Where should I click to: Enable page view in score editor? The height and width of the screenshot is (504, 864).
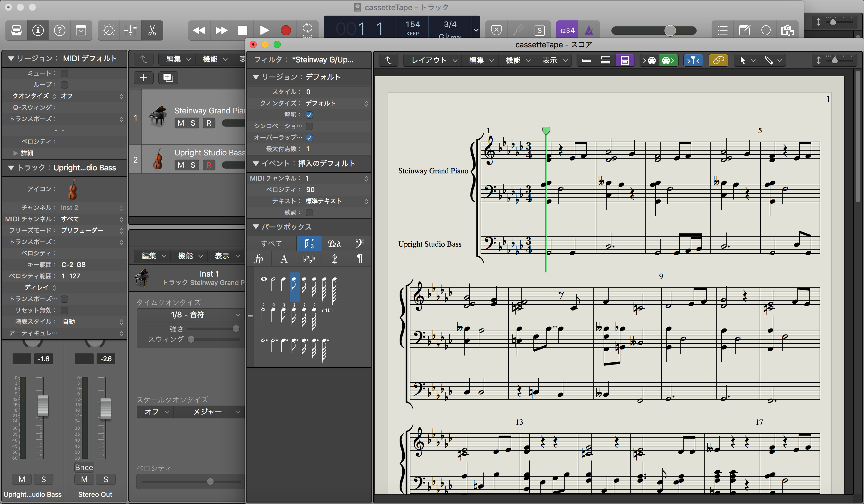pos(624,60)
